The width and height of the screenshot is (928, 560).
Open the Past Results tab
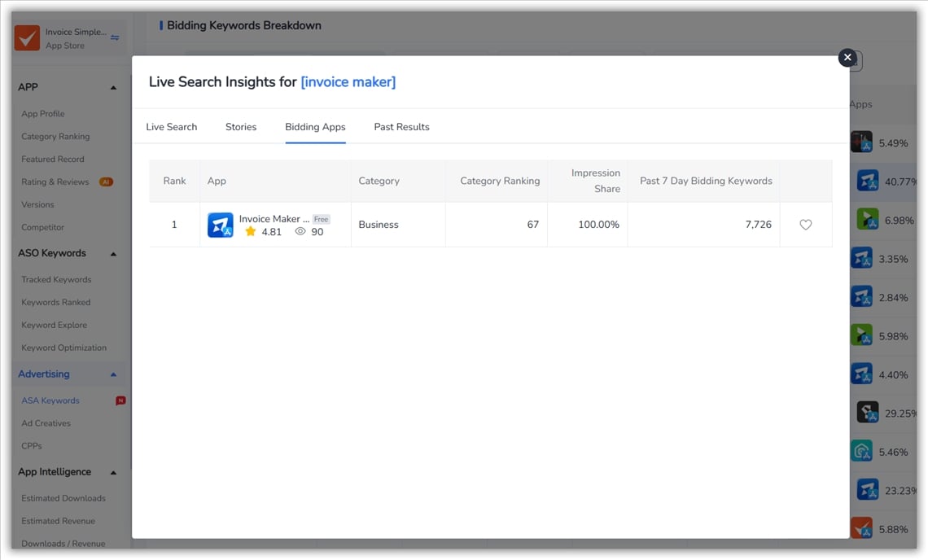click(401, 127)
